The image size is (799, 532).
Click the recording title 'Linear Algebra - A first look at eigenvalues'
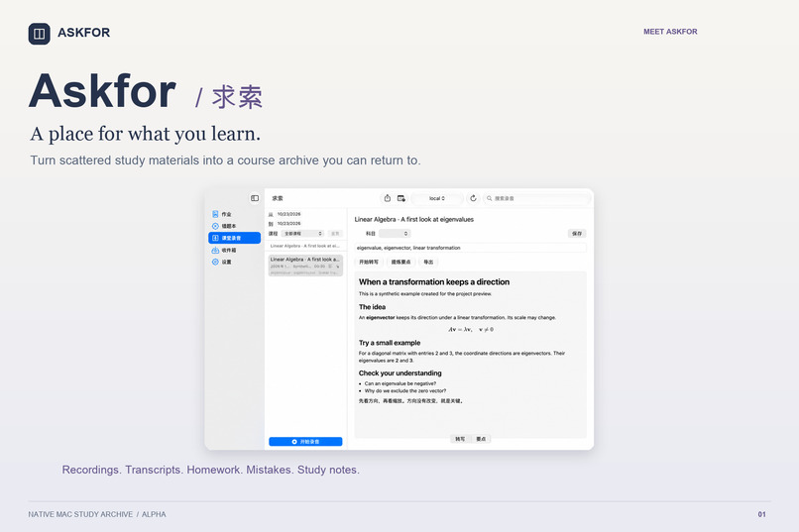pyautogui.click(x=414, y=219)
